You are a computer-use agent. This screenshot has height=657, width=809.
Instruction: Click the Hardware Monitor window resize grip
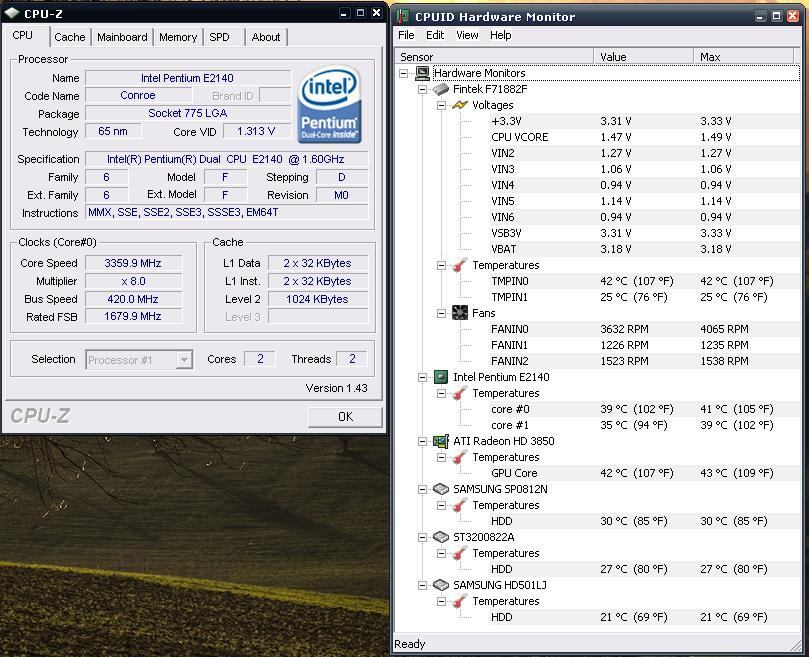795,645
